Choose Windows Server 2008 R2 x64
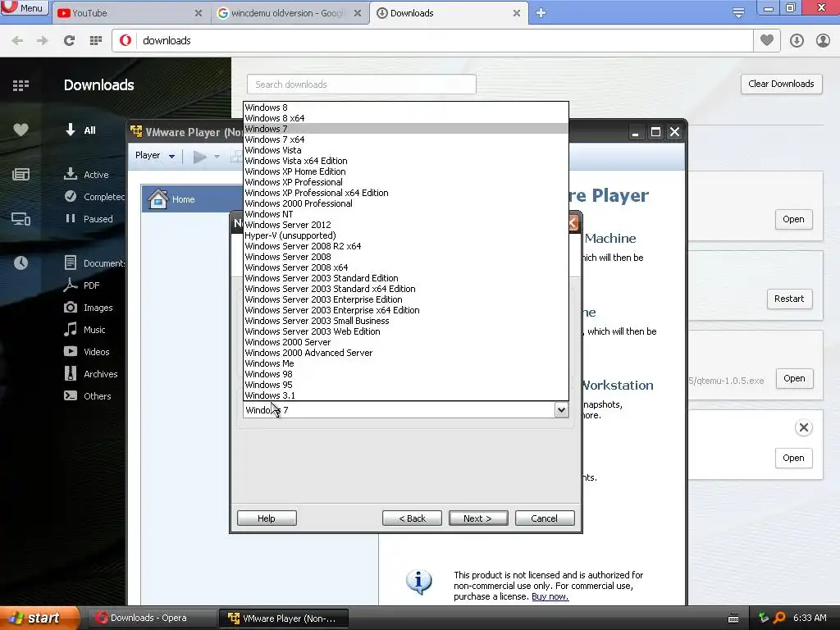Image resolution: width=840 pixels, height=630 pixels. tap(405, 246)
